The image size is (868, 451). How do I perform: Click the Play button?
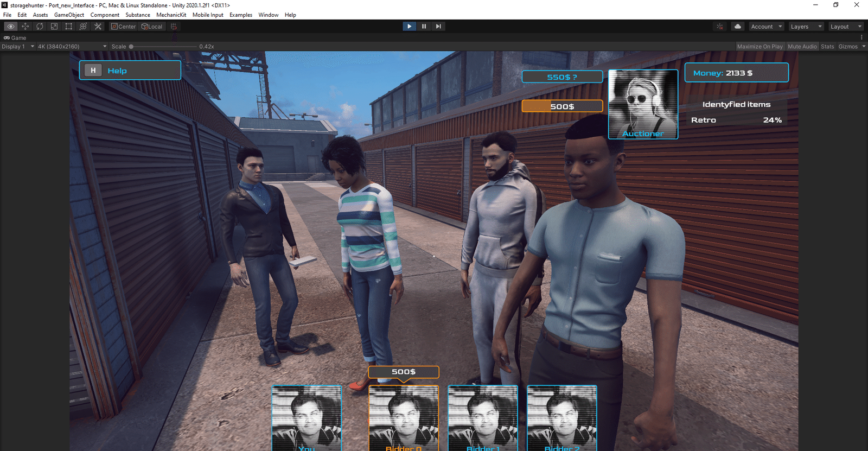[x=410, y=26]
